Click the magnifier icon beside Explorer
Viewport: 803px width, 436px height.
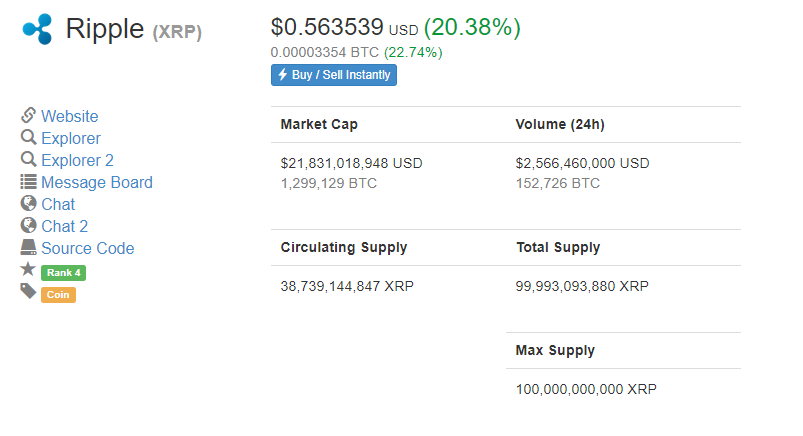point(28,137)
